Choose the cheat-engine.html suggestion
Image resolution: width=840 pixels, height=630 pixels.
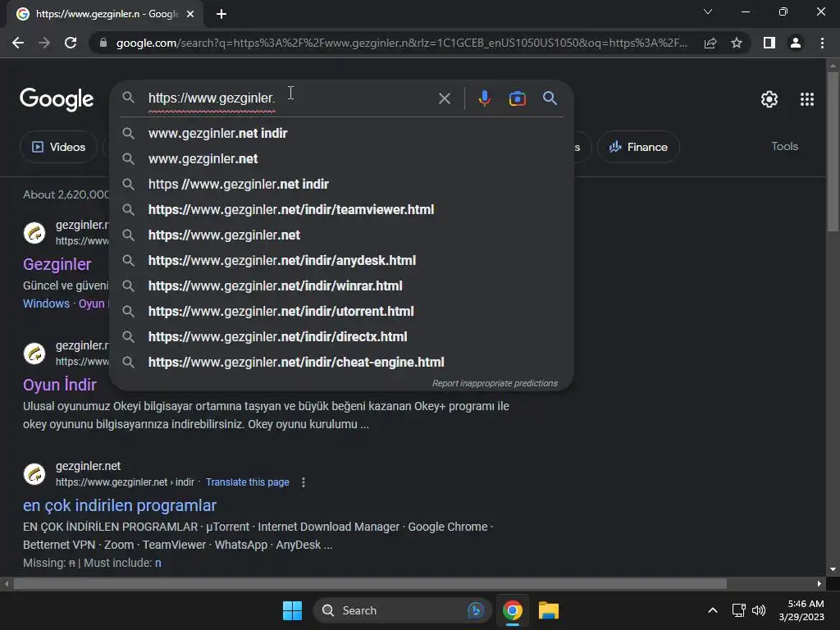coord(341,362)
